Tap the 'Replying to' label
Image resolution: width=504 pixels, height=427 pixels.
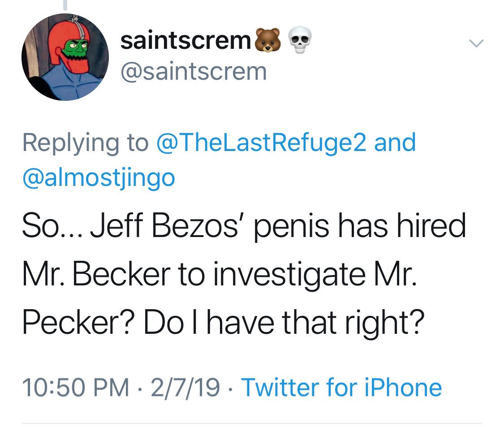click(86, 143)
